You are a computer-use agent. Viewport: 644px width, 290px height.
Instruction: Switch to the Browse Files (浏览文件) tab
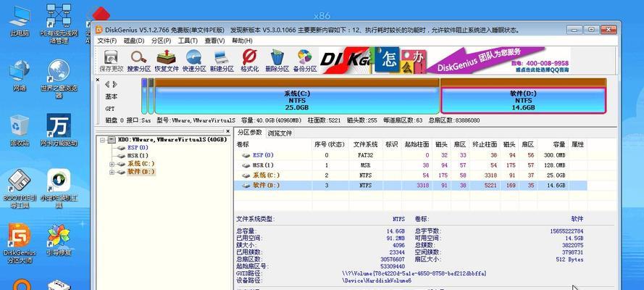[x=280, y=133]
